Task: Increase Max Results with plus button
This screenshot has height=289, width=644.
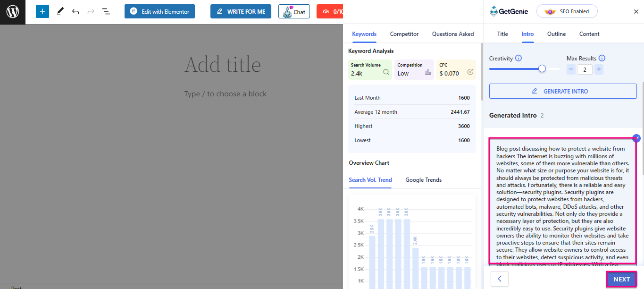Action: [x=599, y=69]
